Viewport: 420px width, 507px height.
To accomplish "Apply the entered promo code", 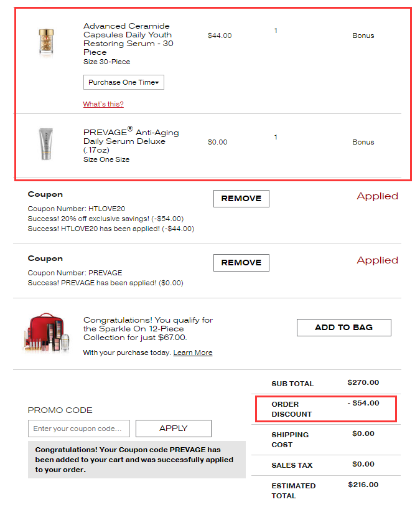I will tap(174, 429).
